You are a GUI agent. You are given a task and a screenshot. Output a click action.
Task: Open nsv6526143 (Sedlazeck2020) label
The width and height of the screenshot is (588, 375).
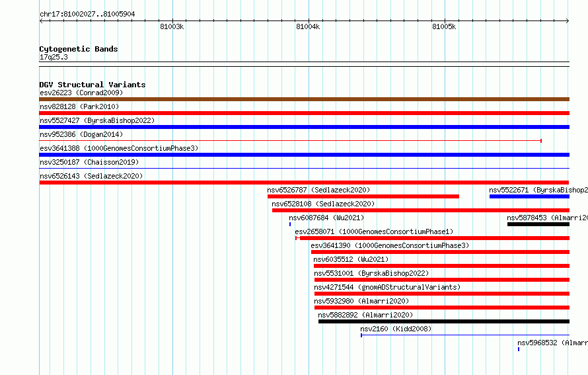tap(91, 176)
